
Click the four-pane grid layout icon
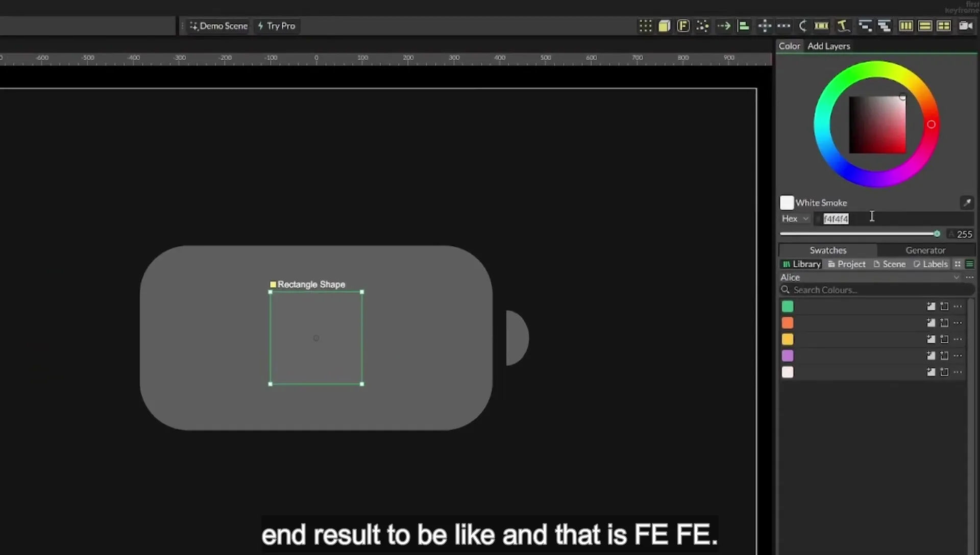(x=943, y=26)
